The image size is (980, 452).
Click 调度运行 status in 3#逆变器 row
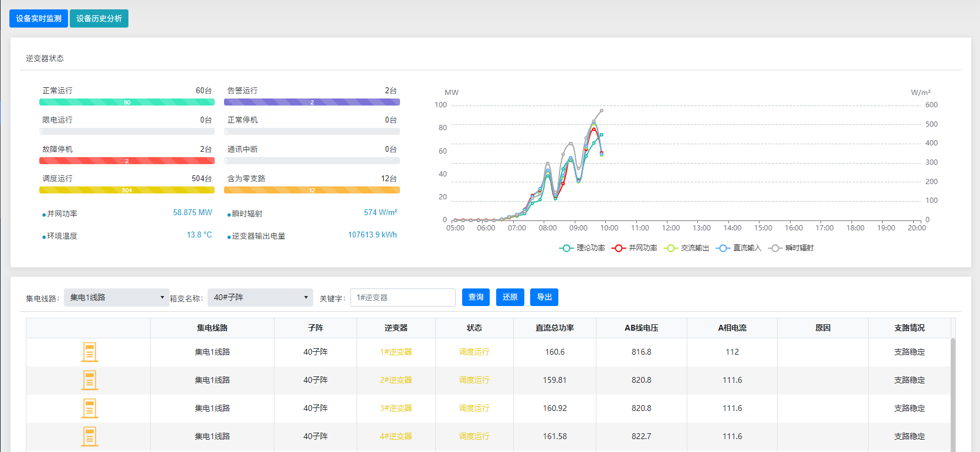coord(474,408)
